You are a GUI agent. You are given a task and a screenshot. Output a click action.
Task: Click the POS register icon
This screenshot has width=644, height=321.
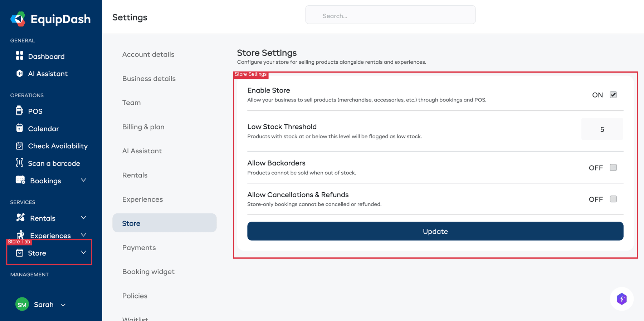click(20, 110)
